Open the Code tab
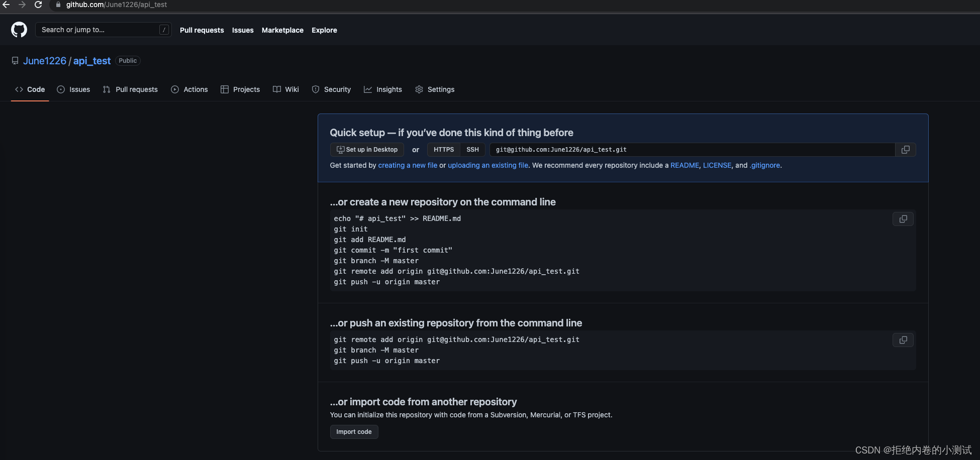Viewport: 980px width, 460px height. pyautogui.click(x=30, y=89)
